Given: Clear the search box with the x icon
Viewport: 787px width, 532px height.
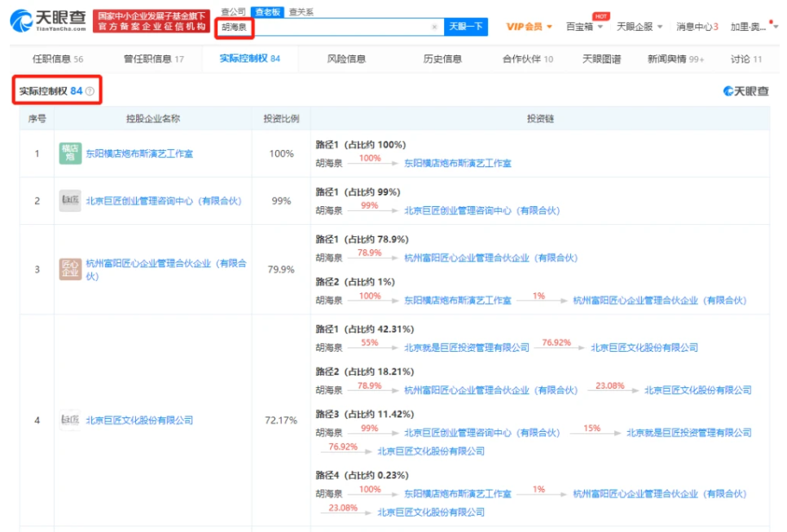Looking at the screenshot, I should click(434, 27).
